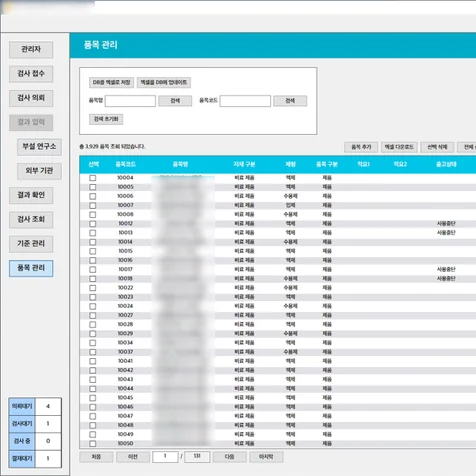Go to next page with 다음 button

click(229, 457)
